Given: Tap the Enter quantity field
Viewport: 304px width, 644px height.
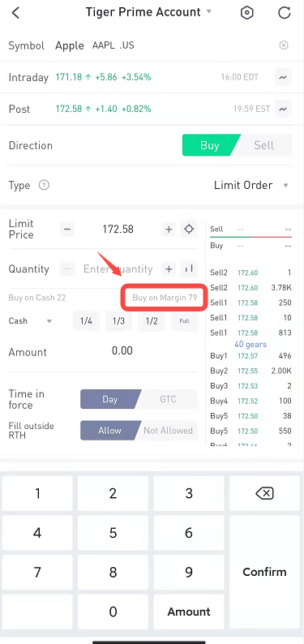Looking at the screenshot, I should click(x=118, y=269).
